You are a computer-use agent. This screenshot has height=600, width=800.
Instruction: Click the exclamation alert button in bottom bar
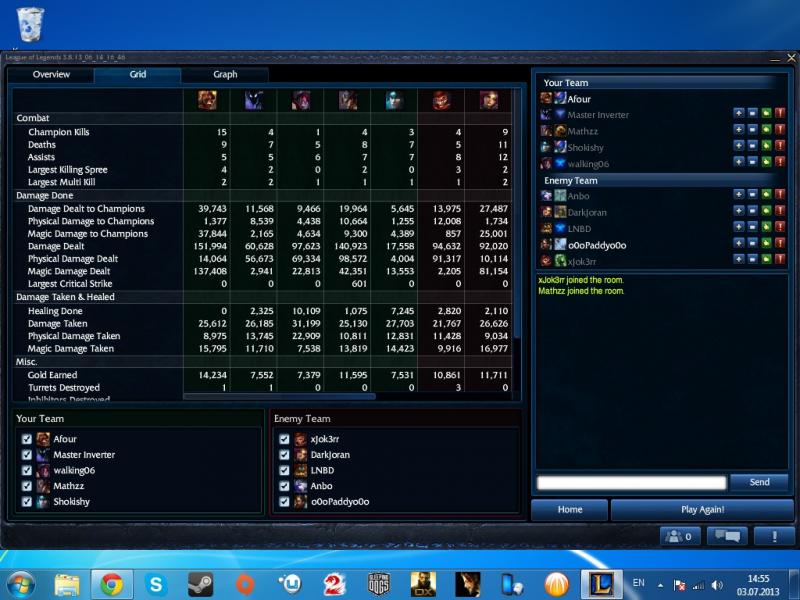coord(774,536)
